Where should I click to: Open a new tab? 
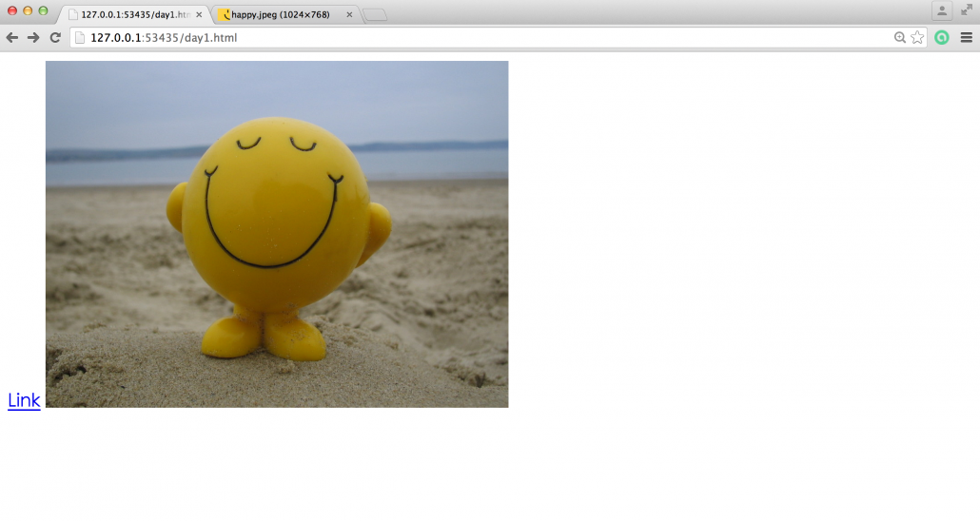pyautogui.click(x=375, y=15)
